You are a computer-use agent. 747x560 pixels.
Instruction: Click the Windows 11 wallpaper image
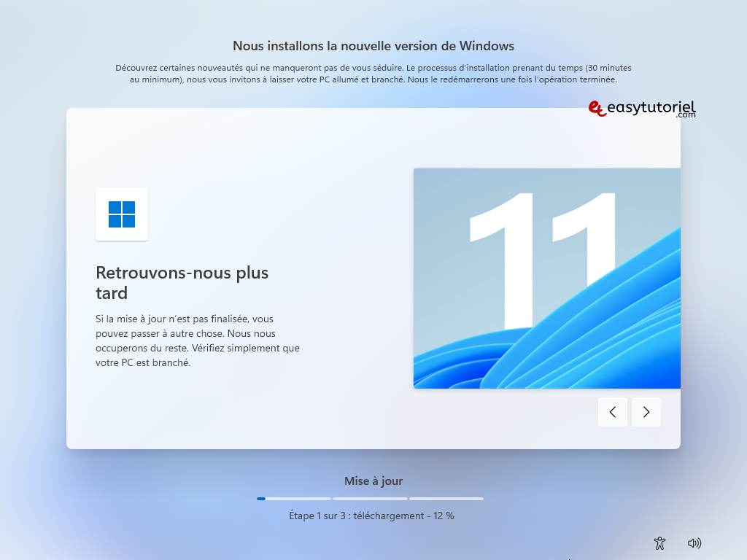click(547, 278)
